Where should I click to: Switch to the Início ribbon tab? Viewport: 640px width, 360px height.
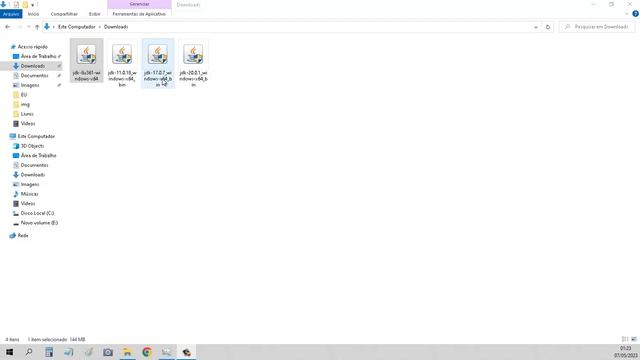[x=33, y=14]
